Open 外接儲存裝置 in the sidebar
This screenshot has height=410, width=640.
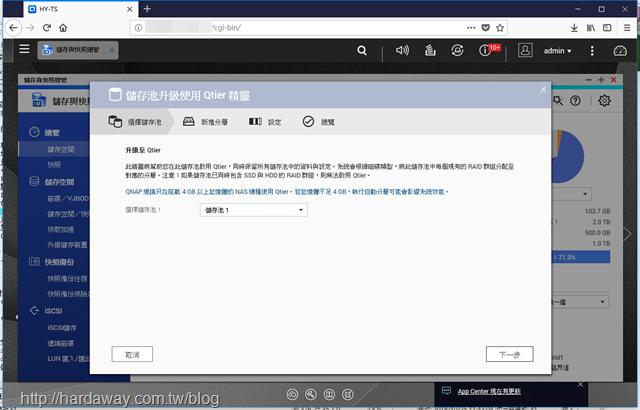point(67,245)
